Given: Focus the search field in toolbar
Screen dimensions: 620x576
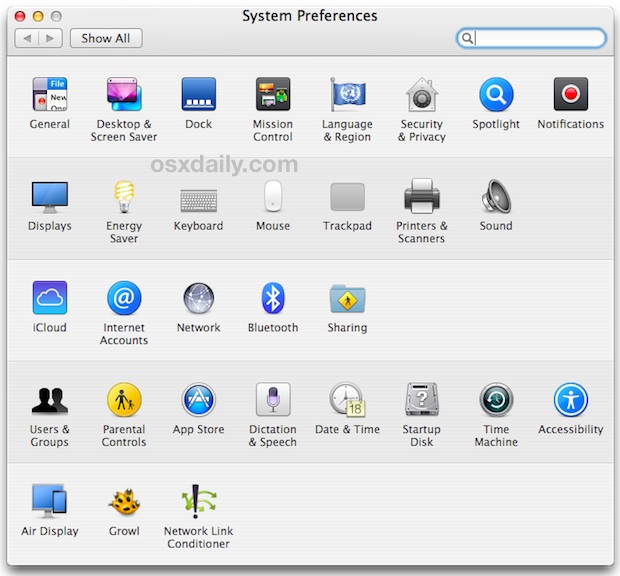Looking at the screenshot, I should pyautogui.click(x=531, y=38).
